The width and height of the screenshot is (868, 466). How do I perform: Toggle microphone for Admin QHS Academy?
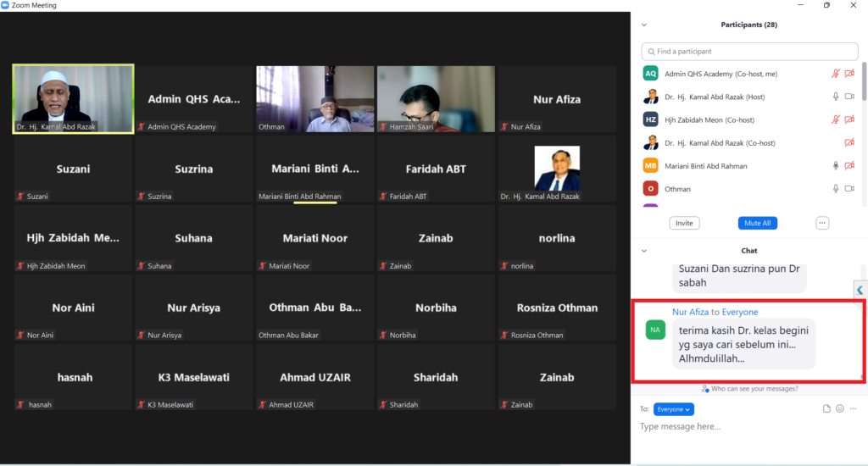pos(836,74)
